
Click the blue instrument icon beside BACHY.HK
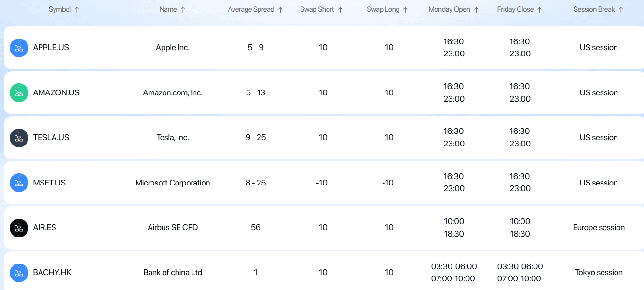pos(19,272)
